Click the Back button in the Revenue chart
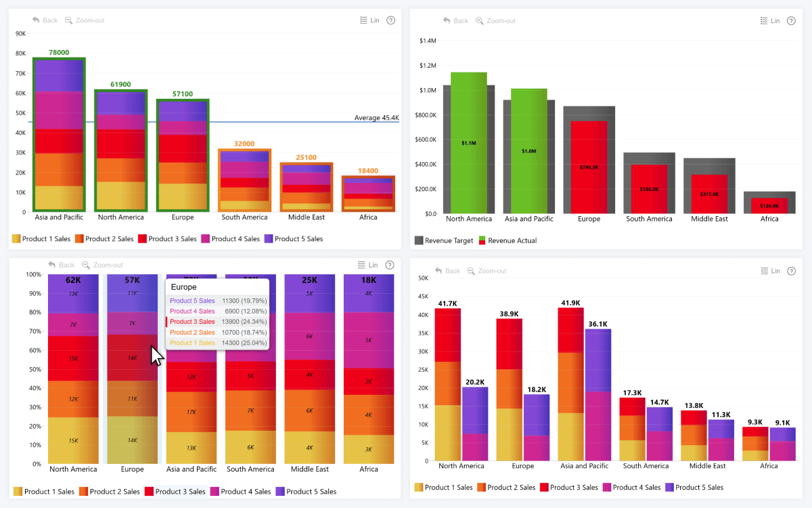 [455, 21]
